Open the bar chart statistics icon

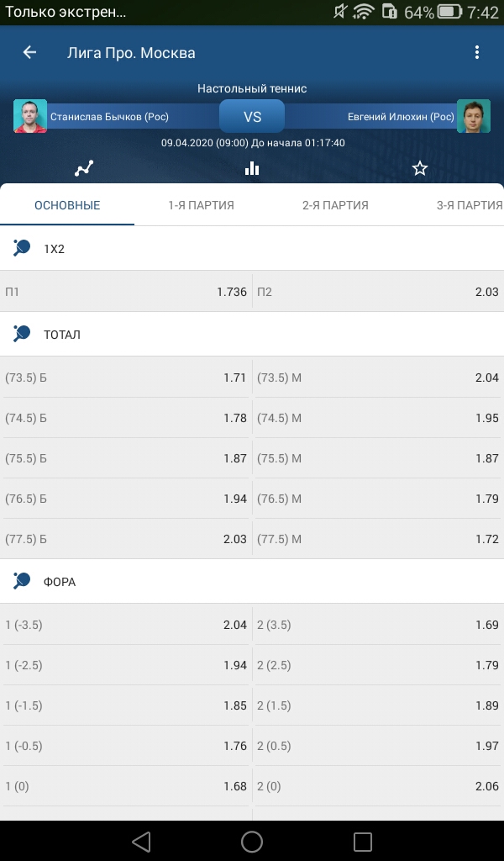[x=252, y=168]
